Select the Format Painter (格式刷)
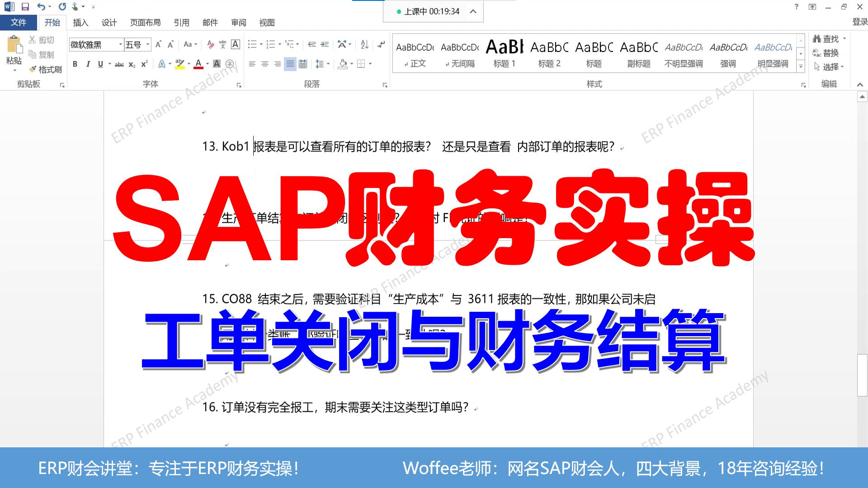Image resolution: width=868 pixels, height=488 pixels. pyautogui.click(x=45, y=69)
